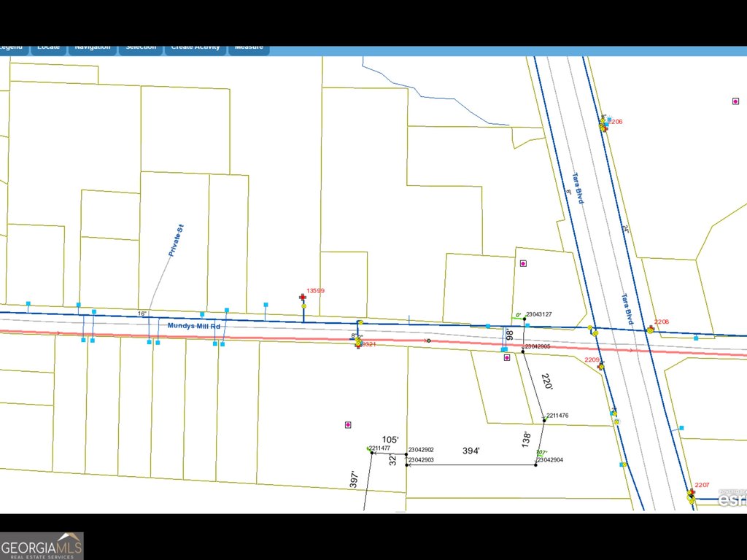Click the Create Activity tab
This screenshot has width=747, height=560.
click(195, 48)
